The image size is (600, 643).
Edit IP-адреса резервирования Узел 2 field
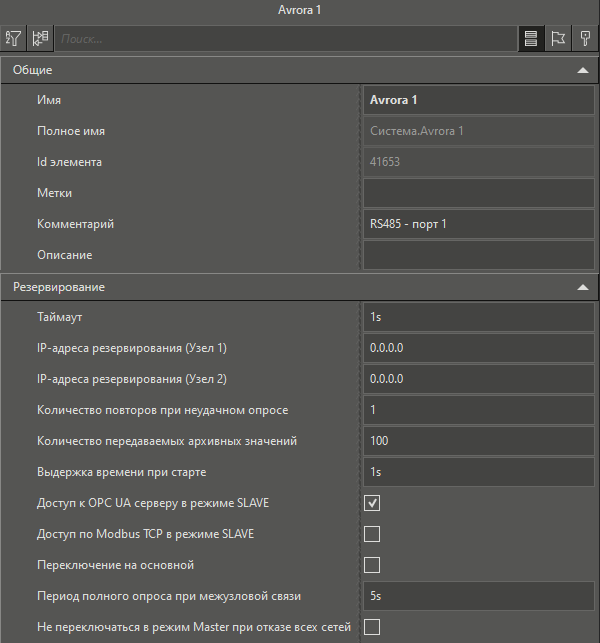479,379
